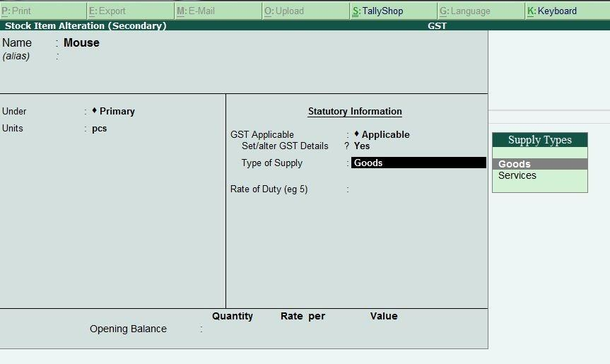Click the Type of Supply field
The width and height of the screenshot is (610, 364).
point(418,163)
